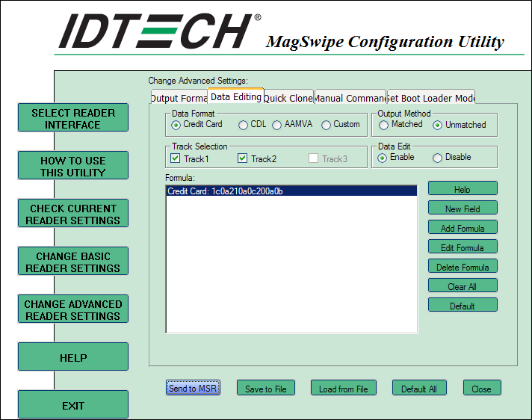Set output method to Unmatched
The width and height of the screenshot is (532, 420).
pos(437,126)
